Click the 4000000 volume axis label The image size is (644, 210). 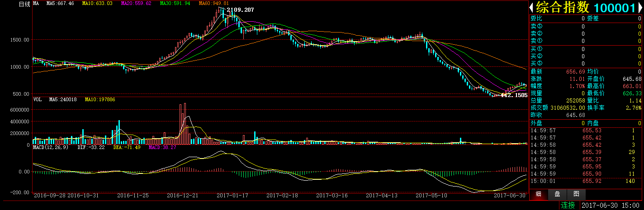[20, 121]
